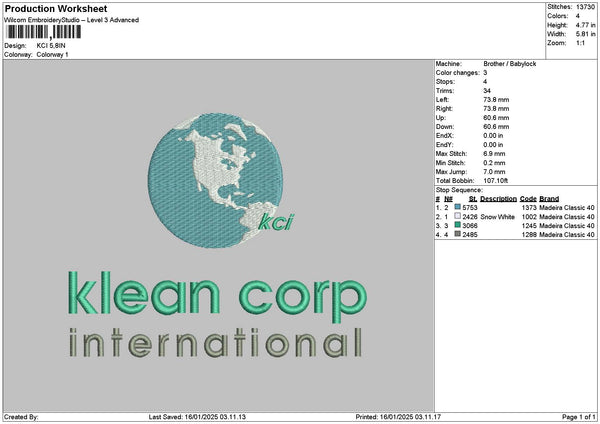Click the 'Code' column header
The width and height of the screenshot is (600, 424).
(528, 199)
